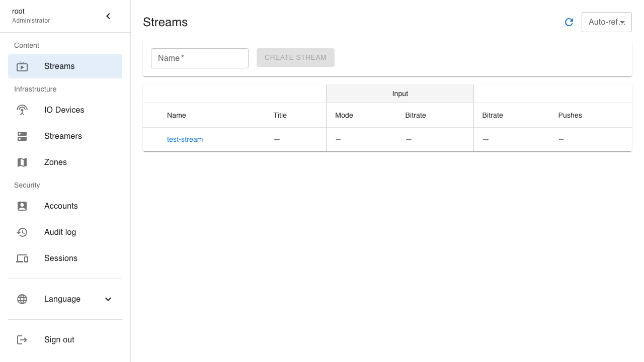Expand the Language selector
Viewport: 644px width, 362px height.
click(x=108, y=299)
